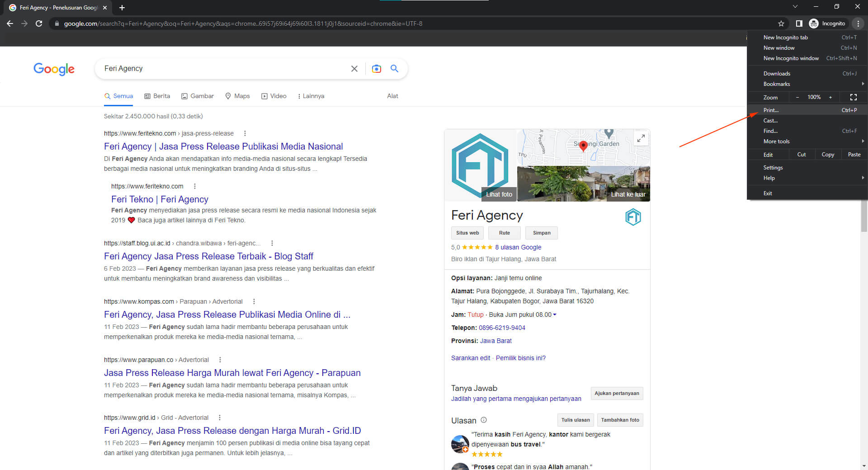This screenshot has width=868, height=470.
Task: Open the Lainnya more filters dropdown
Action: [x=311, y=96]
